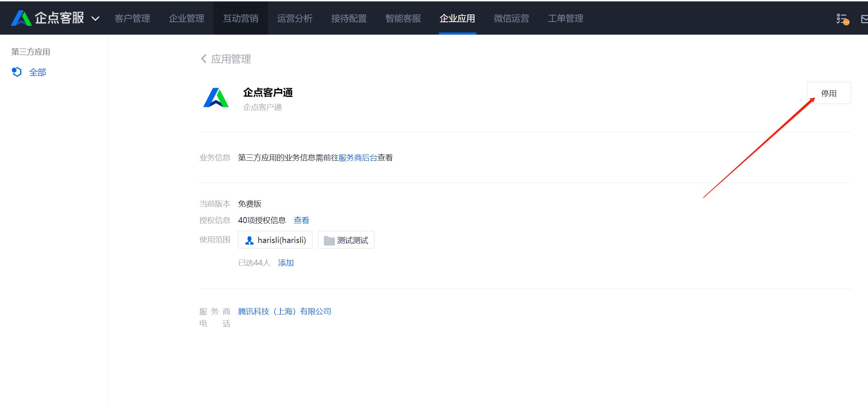Expand the dropdown arrow beside 企点客服

[95, 19]
